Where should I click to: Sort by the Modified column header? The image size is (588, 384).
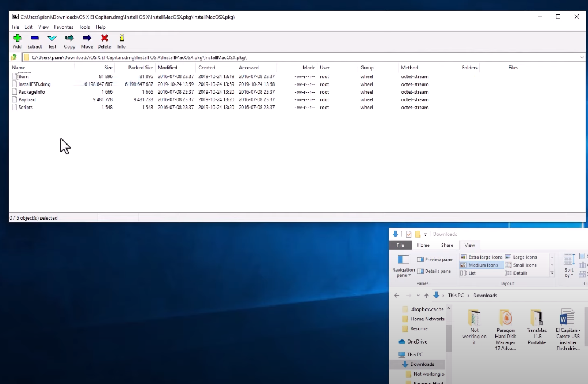[176, 68]
